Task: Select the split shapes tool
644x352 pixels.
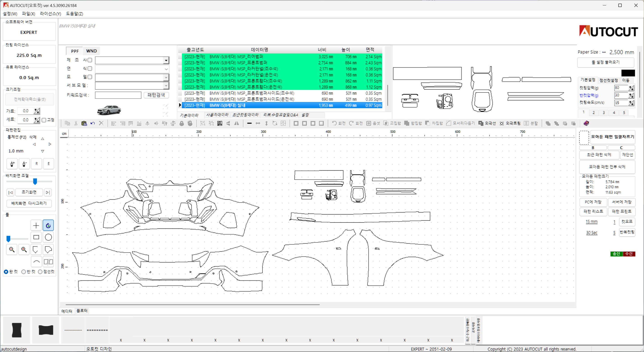Action: (48, 262)
